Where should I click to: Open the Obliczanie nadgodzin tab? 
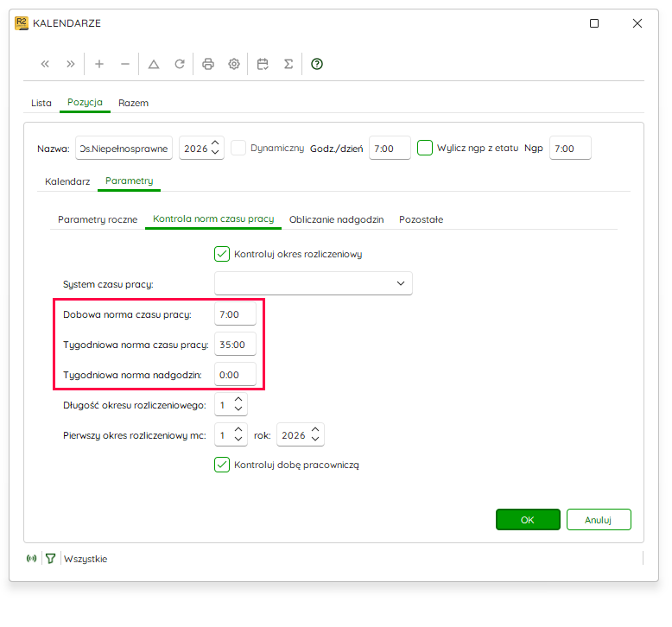(x=336, y=219)
